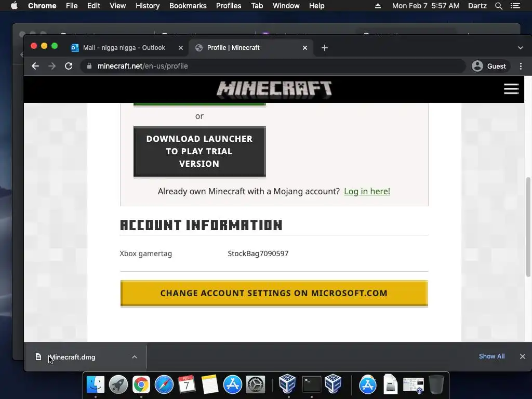Click Change Account Settings on Microsoft.com
The height and width of the screenshot is (399, 532).
(274, 293)
